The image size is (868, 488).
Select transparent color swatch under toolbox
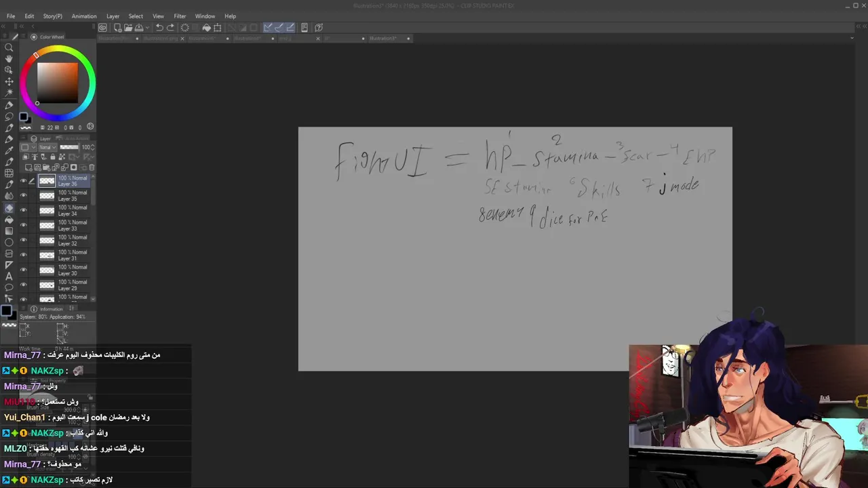[9, 325]
